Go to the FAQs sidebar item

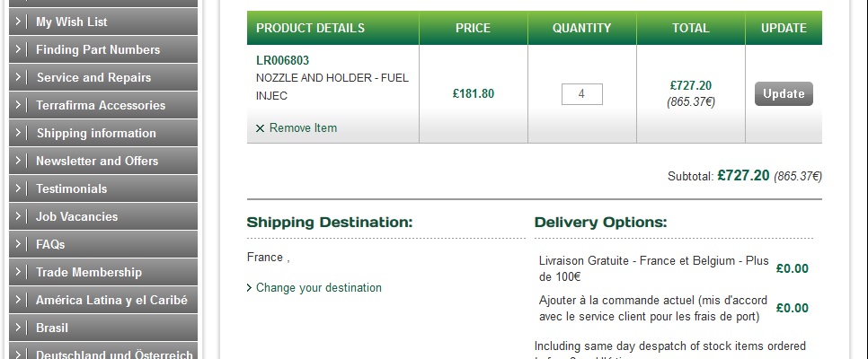point(50,244)
